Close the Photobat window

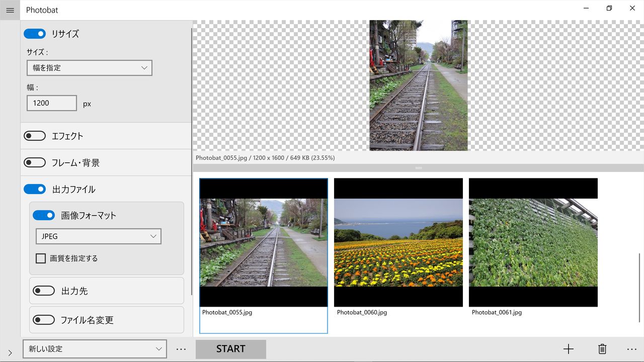[x=632, y=8]
